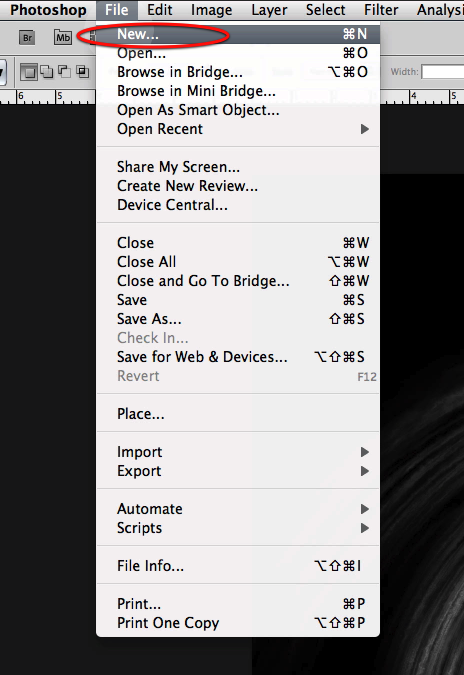Choose the Subtract from selection icon
The image size is (464, 675).
tap(64, 71)
